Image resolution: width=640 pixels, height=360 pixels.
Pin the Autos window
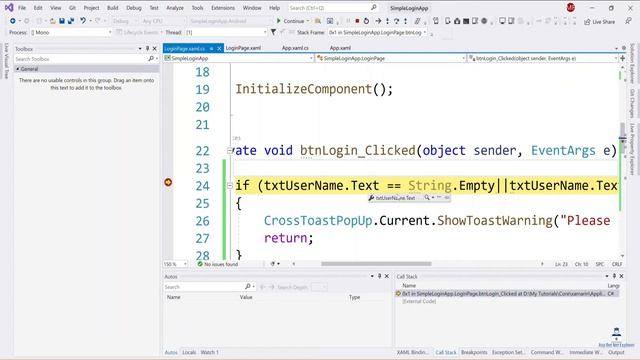click(x=379, y=276)
